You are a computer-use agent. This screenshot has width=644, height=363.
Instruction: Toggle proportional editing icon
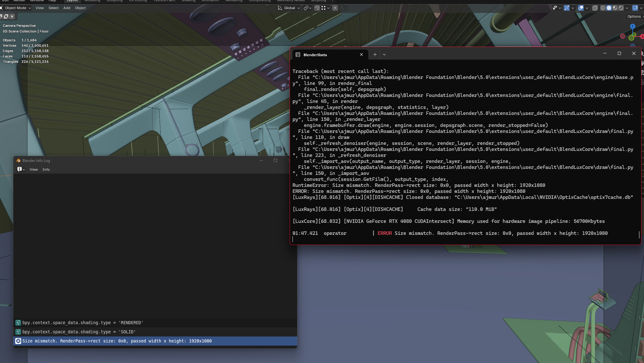pyautogui.click(x=335, y=8)
